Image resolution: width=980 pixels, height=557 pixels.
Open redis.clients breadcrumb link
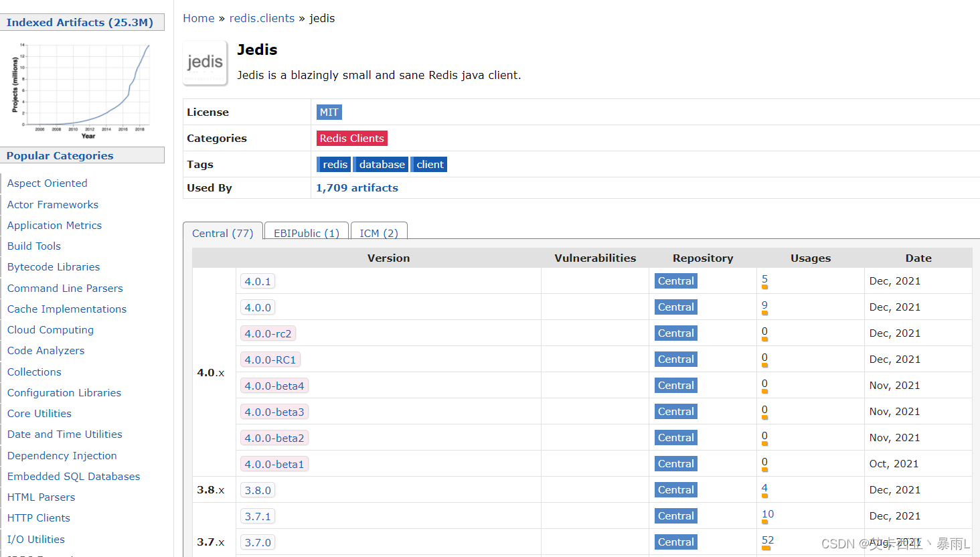(x=262, y=18)
